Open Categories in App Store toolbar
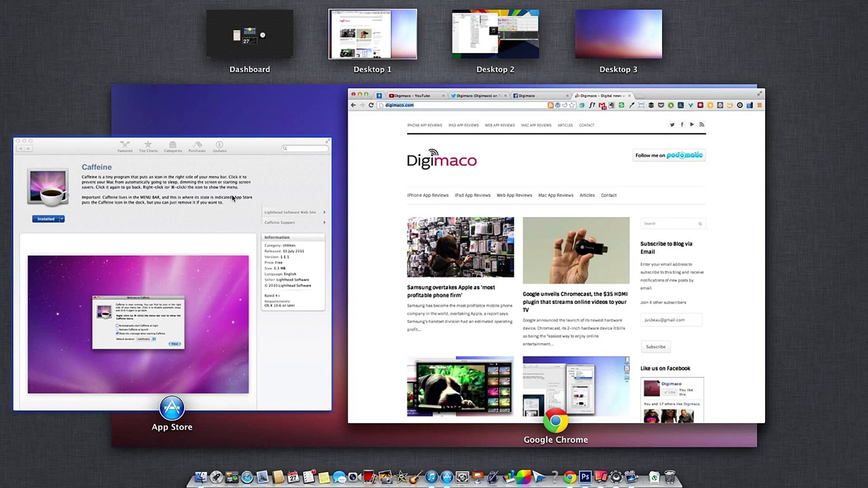Image resolution: width=868 pixels, height=488 pixels. [173, 147]
